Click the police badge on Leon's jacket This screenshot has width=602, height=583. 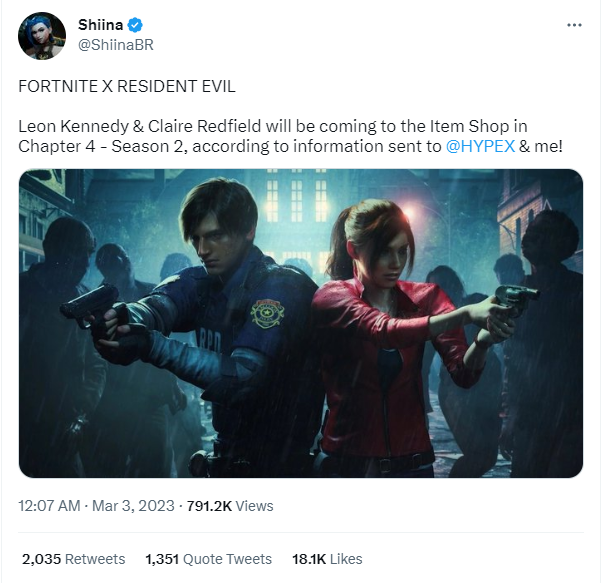[x=267, y=315]
